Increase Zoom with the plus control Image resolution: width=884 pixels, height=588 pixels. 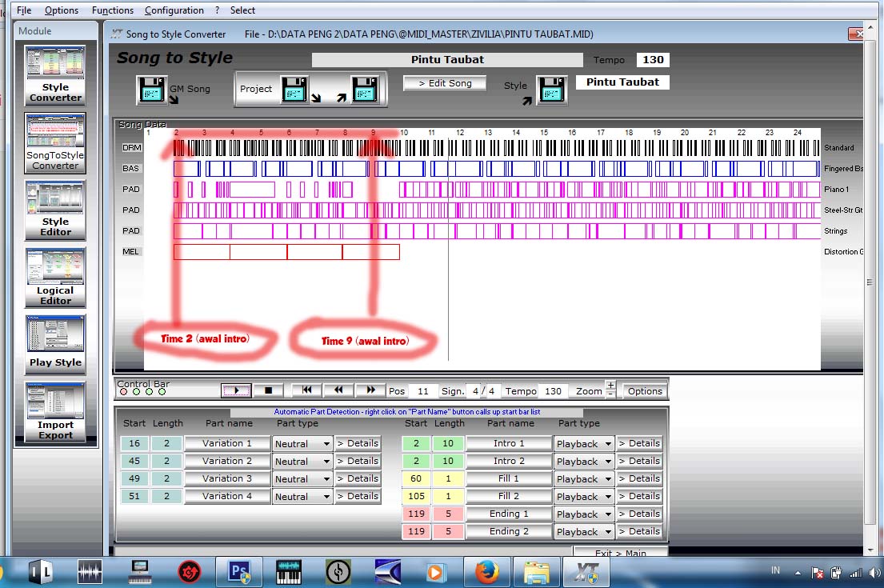(611, 386)
